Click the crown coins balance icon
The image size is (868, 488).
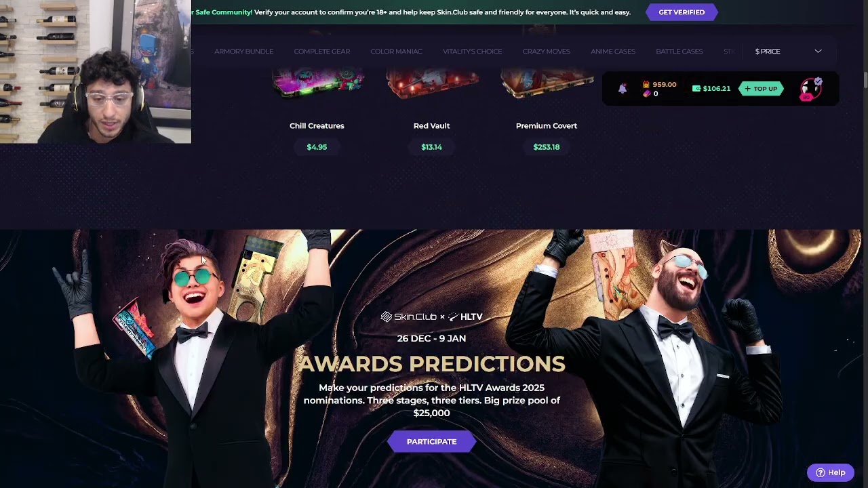pos(646,85)
